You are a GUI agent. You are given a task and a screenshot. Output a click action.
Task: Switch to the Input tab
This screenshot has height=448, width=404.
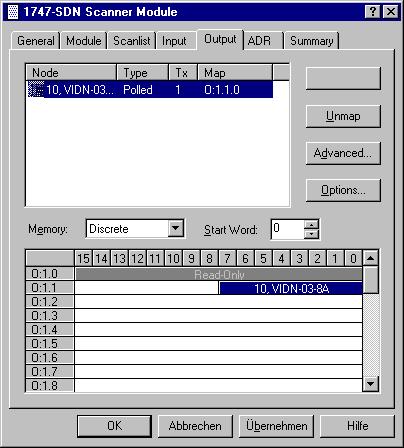(x=174, y=41)
